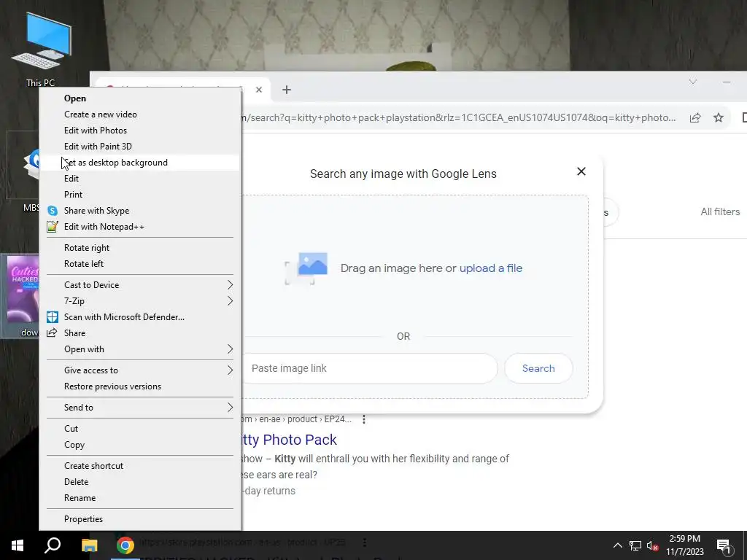The image size is (747, 560).
Task: Close the Google Lens dialog
Action: click(x=581, y=171)
